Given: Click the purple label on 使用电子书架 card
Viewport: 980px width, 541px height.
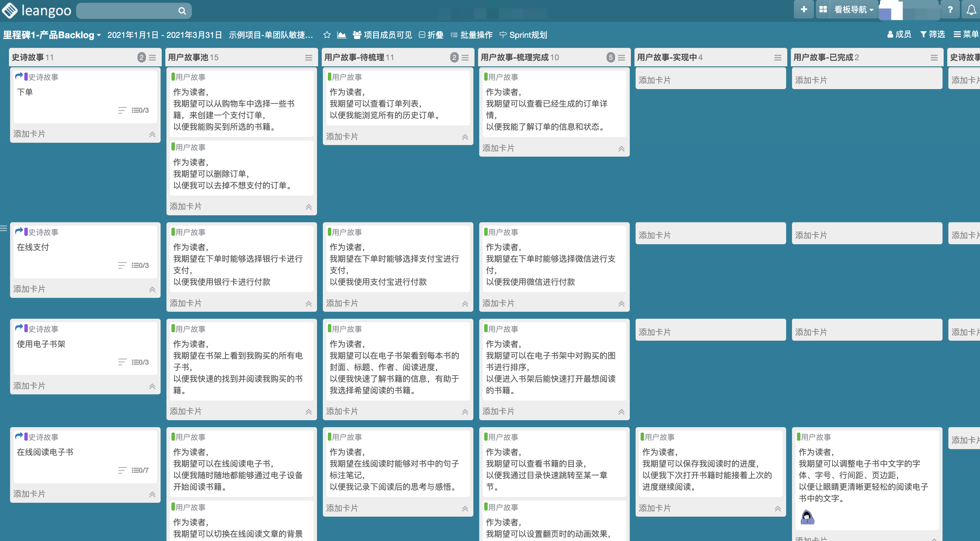Looking at the screenshot, I should (x=26, y=328).
